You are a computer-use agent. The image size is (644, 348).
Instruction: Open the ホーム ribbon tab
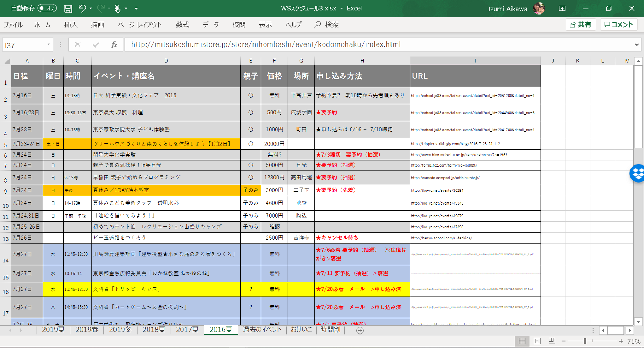(42, 25)
